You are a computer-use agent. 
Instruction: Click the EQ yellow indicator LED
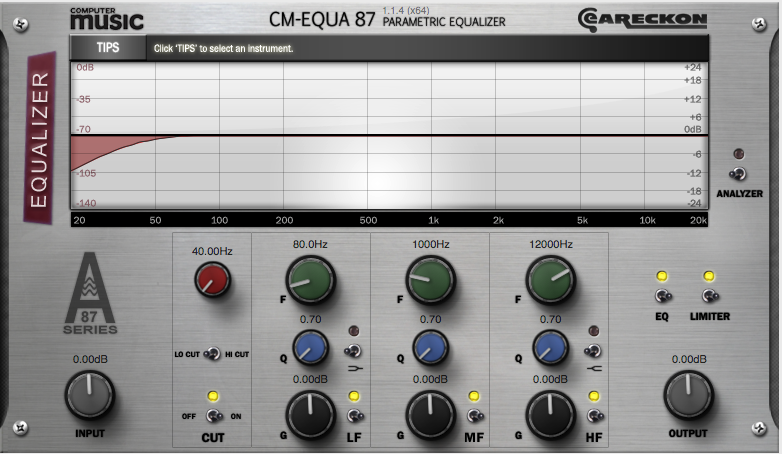[x=662, y=276]
